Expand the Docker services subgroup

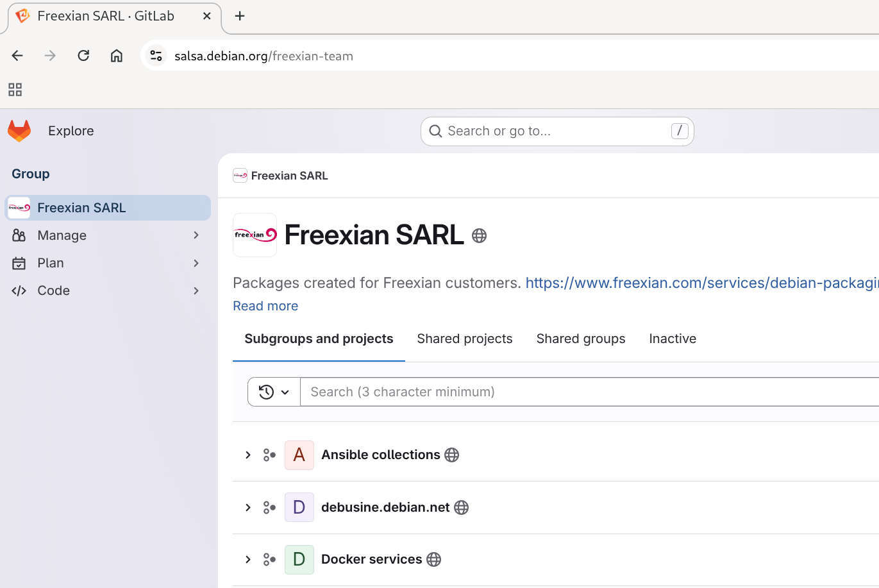248,560
